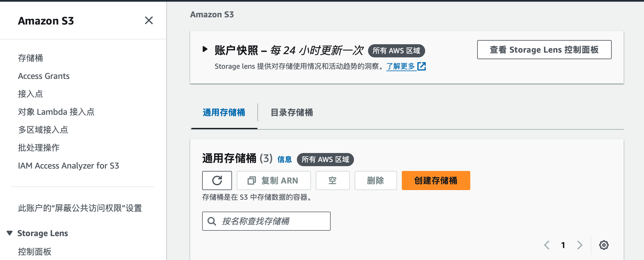The width and height of the screenshot is (644, 260).
Task: Click the 复制 ARN copy button
Action: point(274,181)
